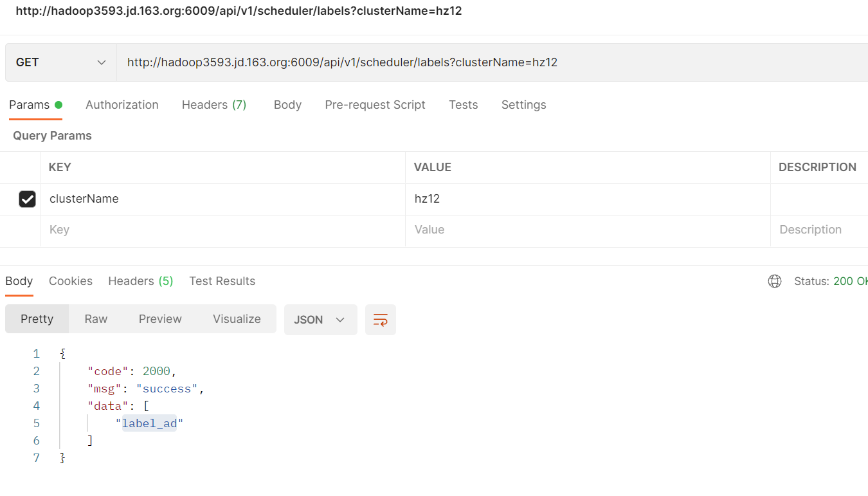The width and height of the screenshot is (868, 496).
Task: Open the response Cookies tab
Action: click(x=71, y=281)
